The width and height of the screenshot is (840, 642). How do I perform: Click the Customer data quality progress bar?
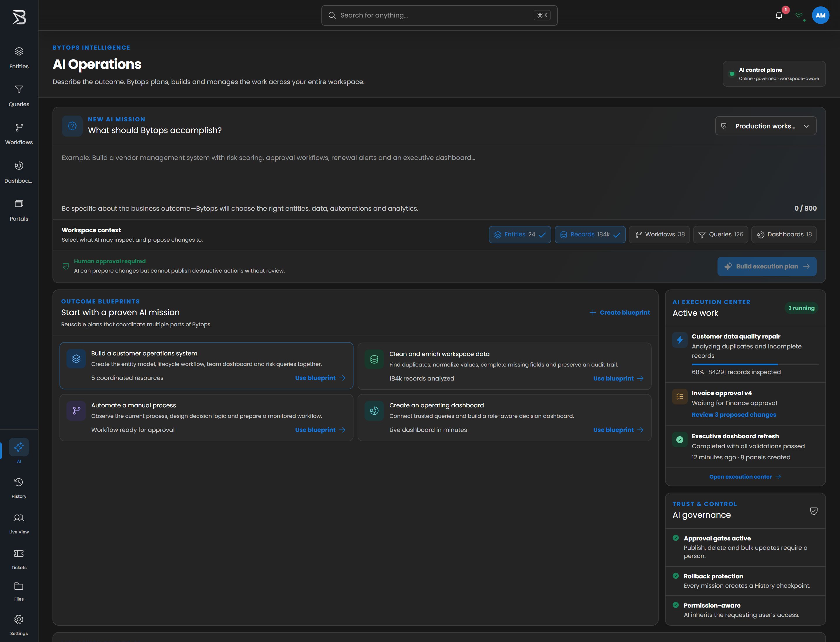coord(755,364)
